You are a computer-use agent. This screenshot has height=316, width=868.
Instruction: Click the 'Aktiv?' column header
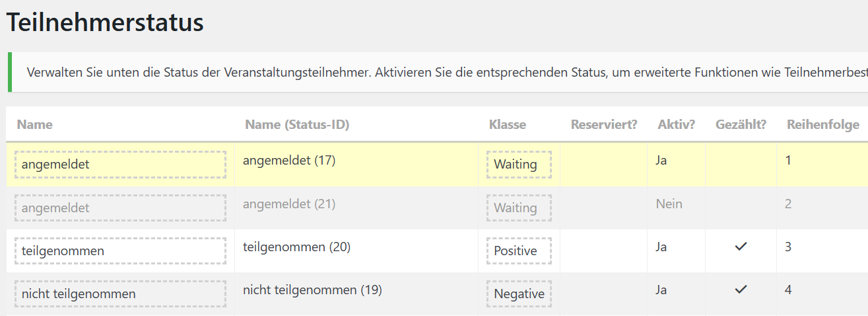[676, 124]
